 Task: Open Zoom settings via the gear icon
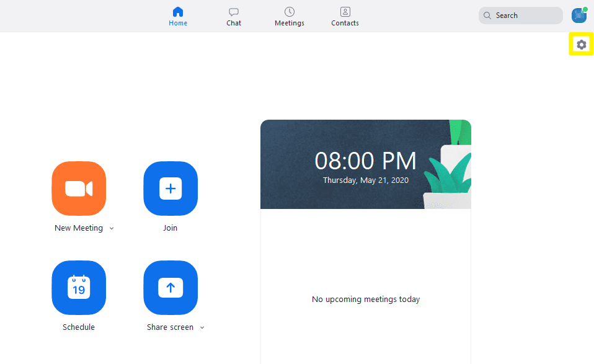pos(581,44)
